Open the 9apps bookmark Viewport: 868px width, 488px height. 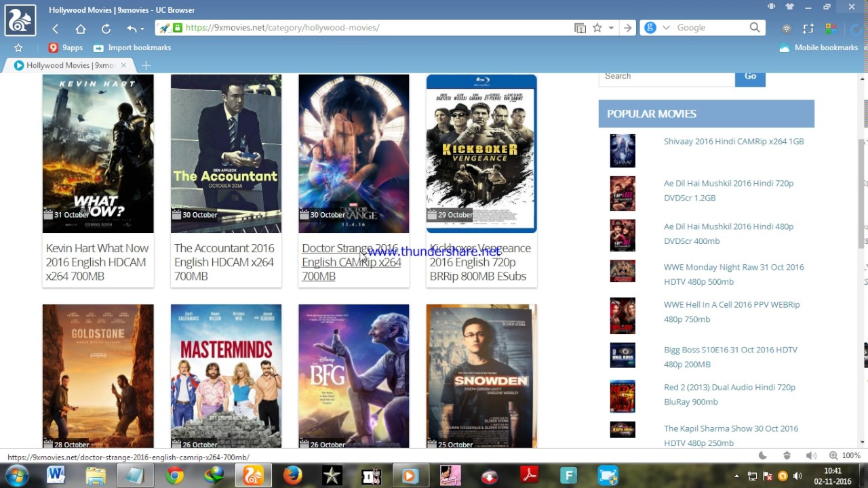tap(66, 47)
